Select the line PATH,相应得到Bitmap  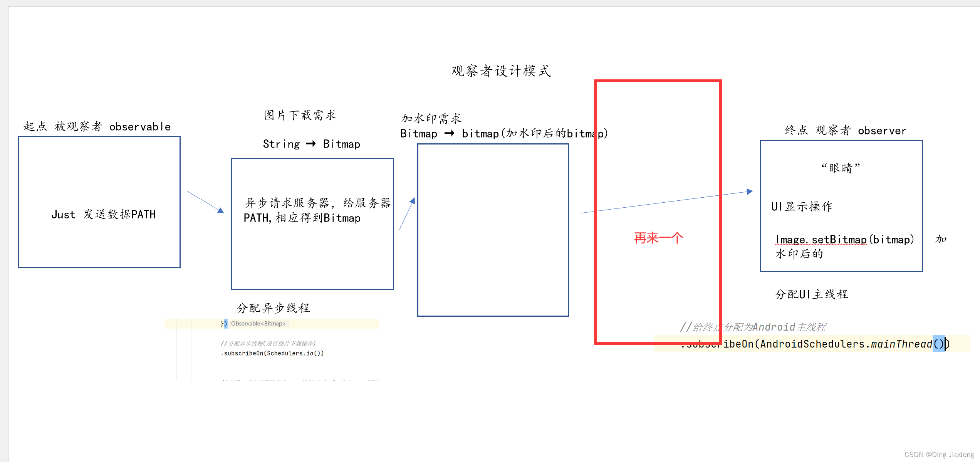[x=302, y=218]
